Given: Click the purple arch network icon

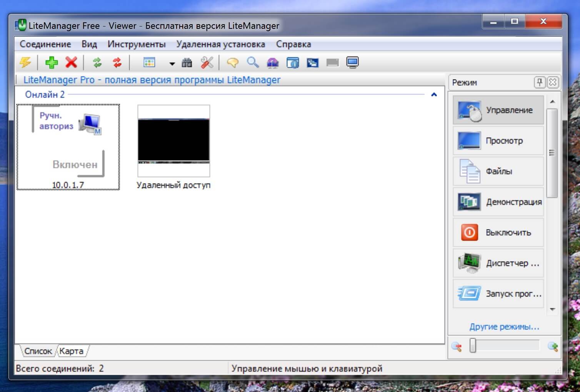Looking at the screenshot, I should pyautogui.click(x=273, y=63).
